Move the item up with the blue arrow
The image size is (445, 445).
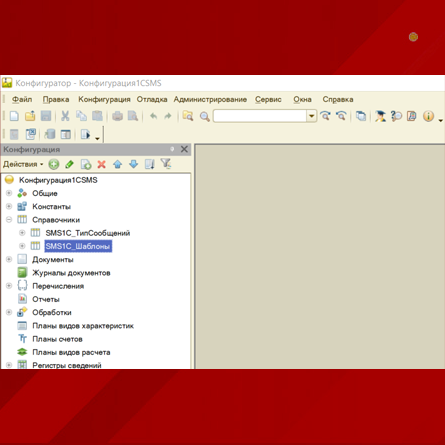tap(118, 164)
